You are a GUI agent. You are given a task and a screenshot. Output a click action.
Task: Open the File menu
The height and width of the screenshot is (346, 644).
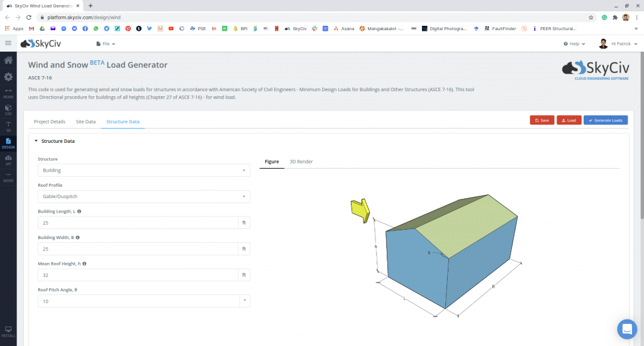pyautogui.click(x=106, y=44)
